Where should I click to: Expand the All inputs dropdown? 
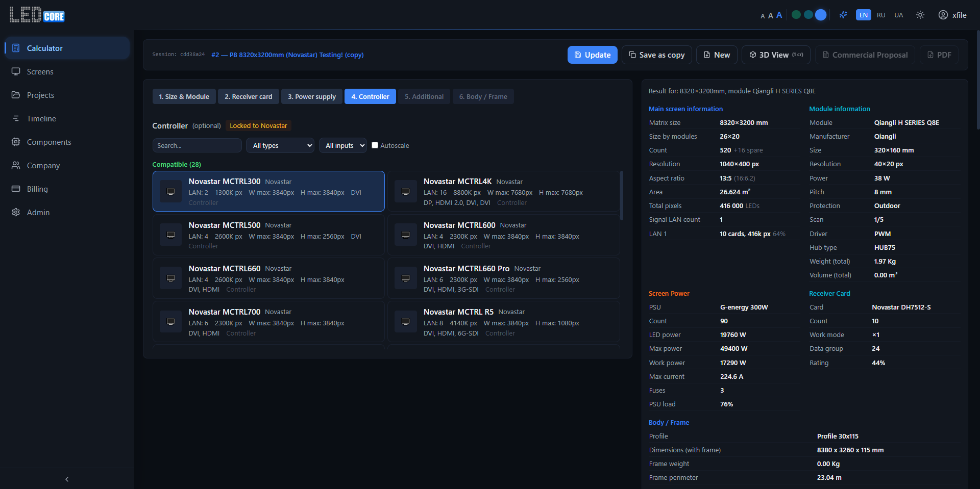pyautogui.click(x=342, y=145)
